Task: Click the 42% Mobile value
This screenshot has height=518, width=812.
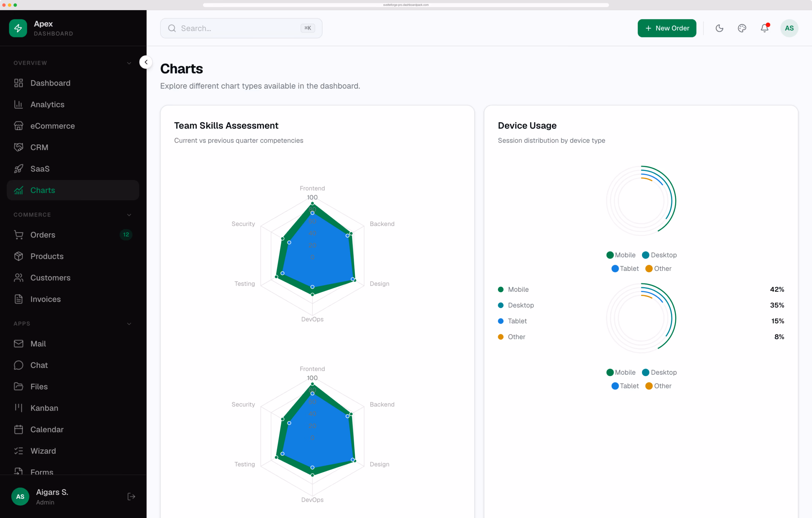Action: [x=777, y=289]
